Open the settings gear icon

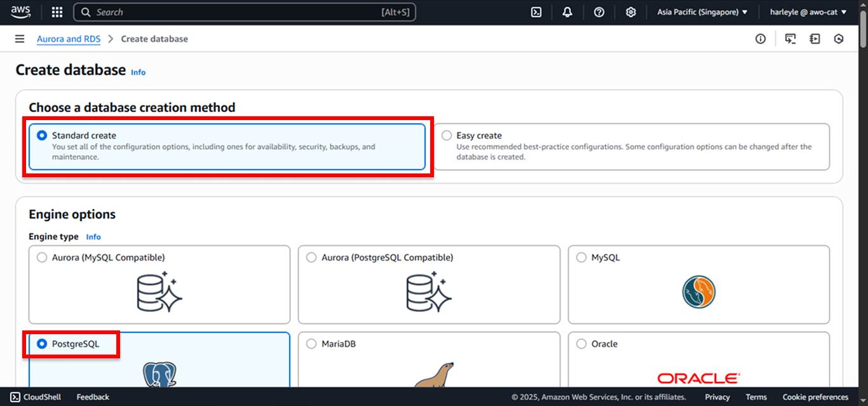[x=630, y=12]
